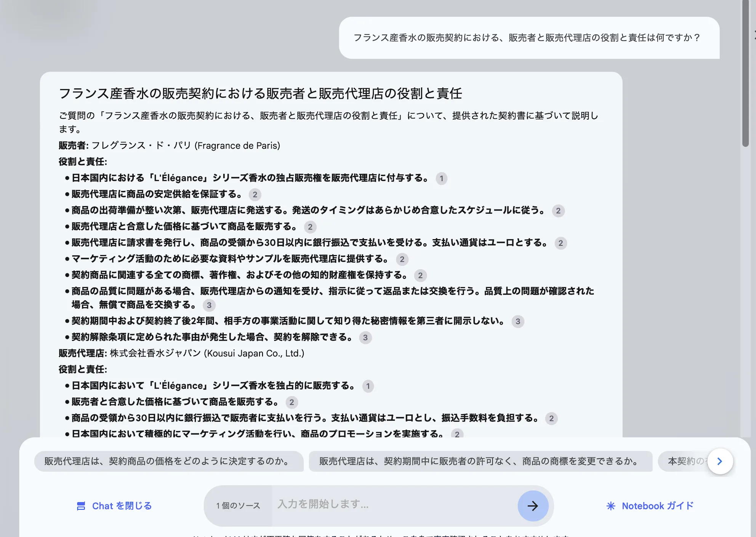Click 'Chat を閉じる' button
Screen dimensions: 756x537
click(114, 506)
